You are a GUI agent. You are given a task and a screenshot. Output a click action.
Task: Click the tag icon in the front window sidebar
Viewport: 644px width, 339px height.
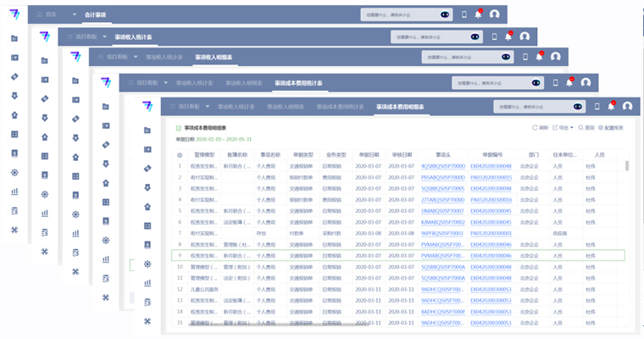click(147, 169)
